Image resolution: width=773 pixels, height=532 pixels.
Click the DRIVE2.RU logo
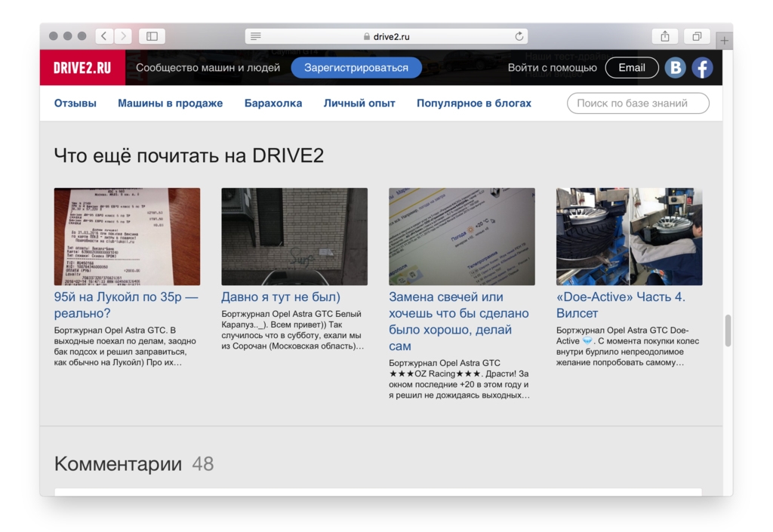pos(82,68)
